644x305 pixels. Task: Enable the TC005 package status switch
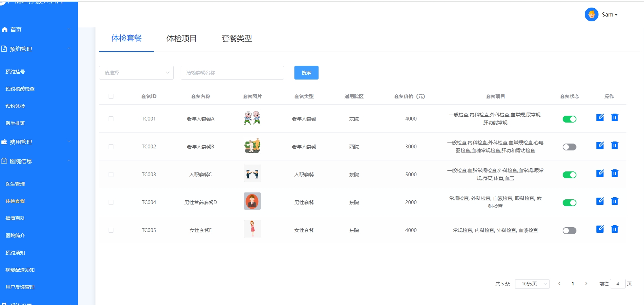570,231
